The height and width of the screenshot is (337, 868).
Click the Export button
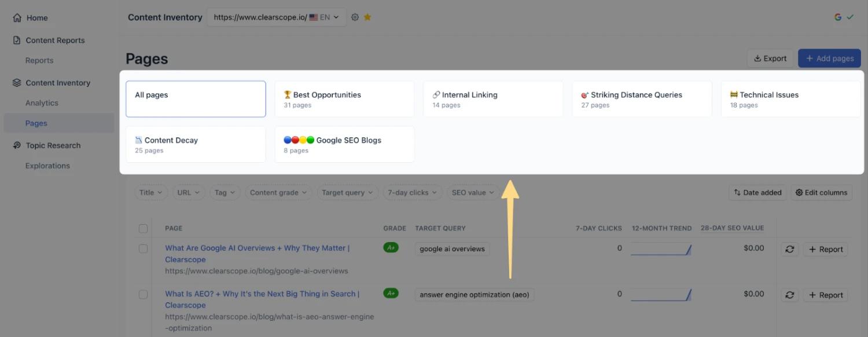[x=770, y=58]
